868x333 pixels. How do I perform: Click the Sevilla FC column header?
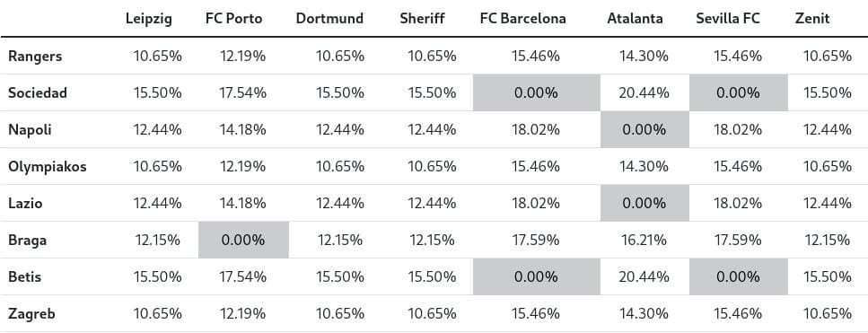(728, 19)
